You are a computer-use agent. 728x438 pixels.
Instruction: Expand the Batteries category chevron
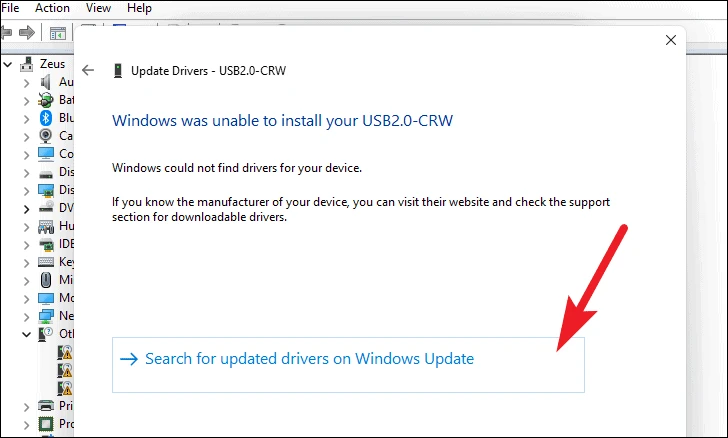click(26, 100)
